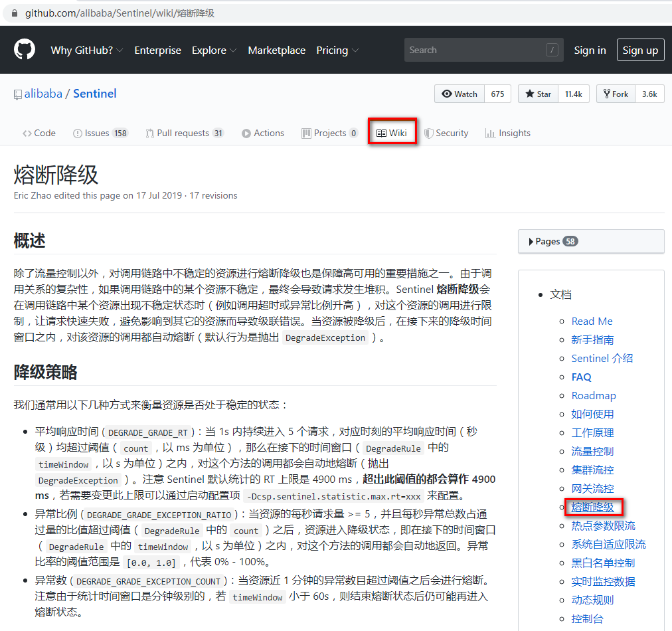Click the Fork button

pos(616,94)
